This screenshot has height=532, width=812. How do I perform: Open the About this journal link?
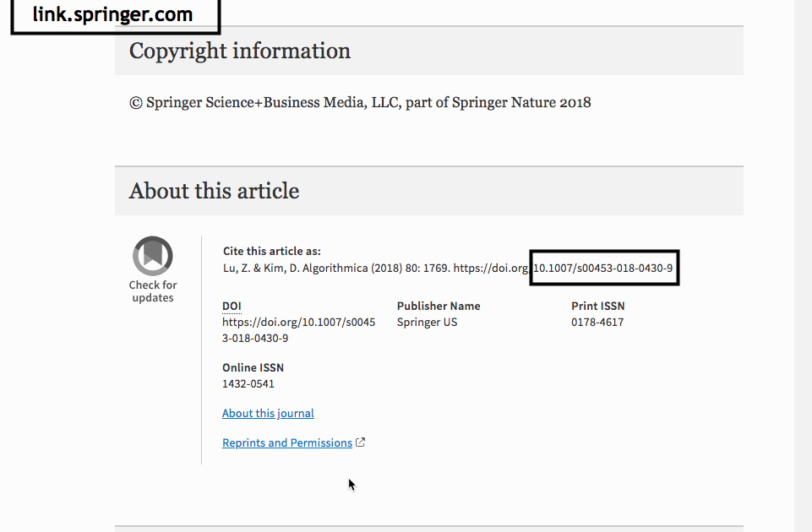pyautogui.click(x=268, y=413)
